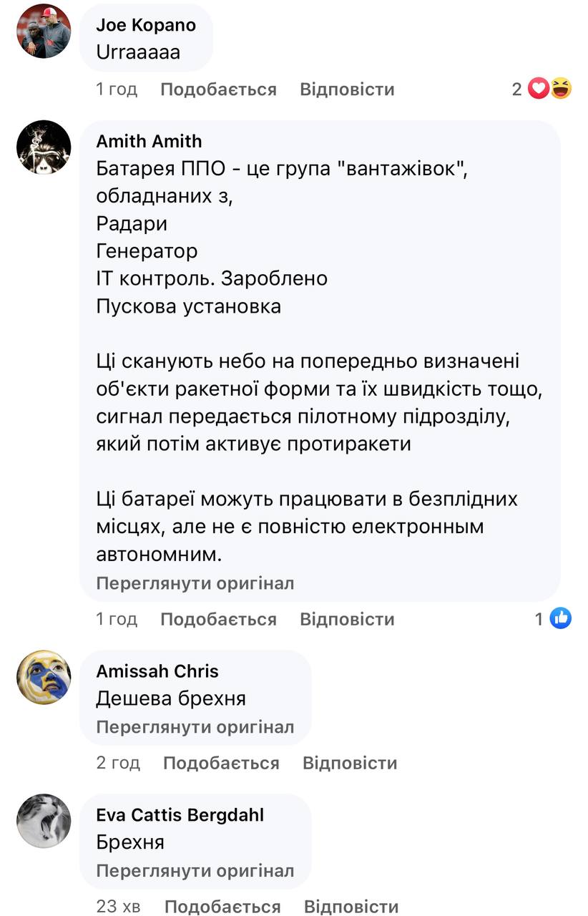Like Amith Amith's comment
This screenshot has height=916, width=588.
(x=218, y=619)
